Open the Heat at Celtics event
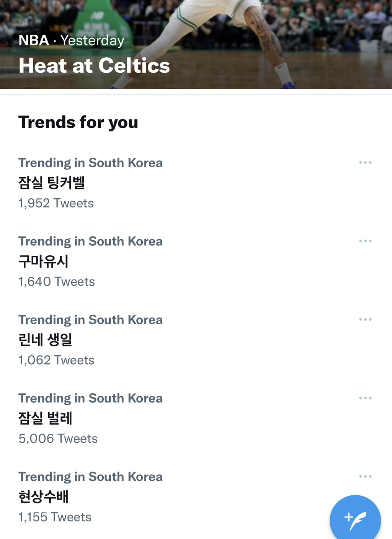This screenshot has height=539, width=392. [x=94, y=65]
